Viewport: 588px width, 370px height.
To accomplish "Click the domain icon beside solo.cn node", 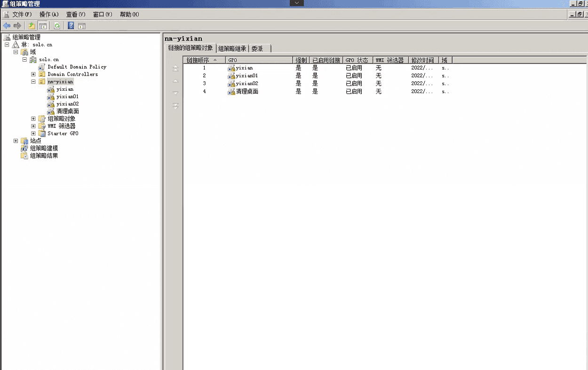I will [33, 60].
